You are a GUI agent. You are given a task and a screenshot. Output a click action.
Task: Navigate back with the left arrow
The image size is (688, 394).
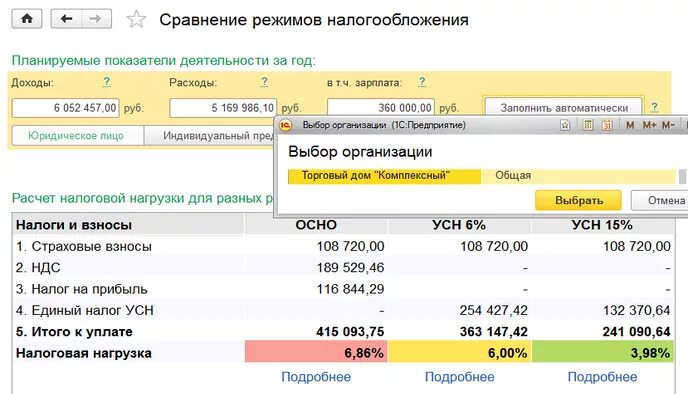point(66,19)
